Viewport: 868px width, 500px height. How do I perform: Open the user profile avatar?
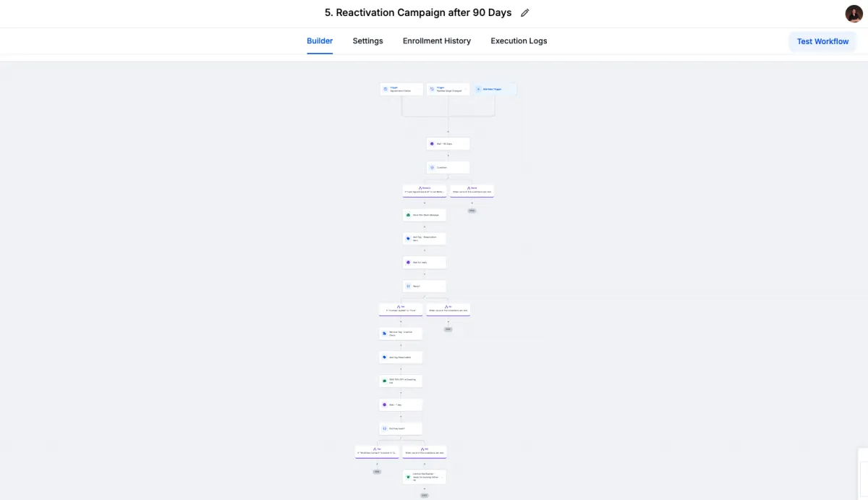click(x=854, y=14)
